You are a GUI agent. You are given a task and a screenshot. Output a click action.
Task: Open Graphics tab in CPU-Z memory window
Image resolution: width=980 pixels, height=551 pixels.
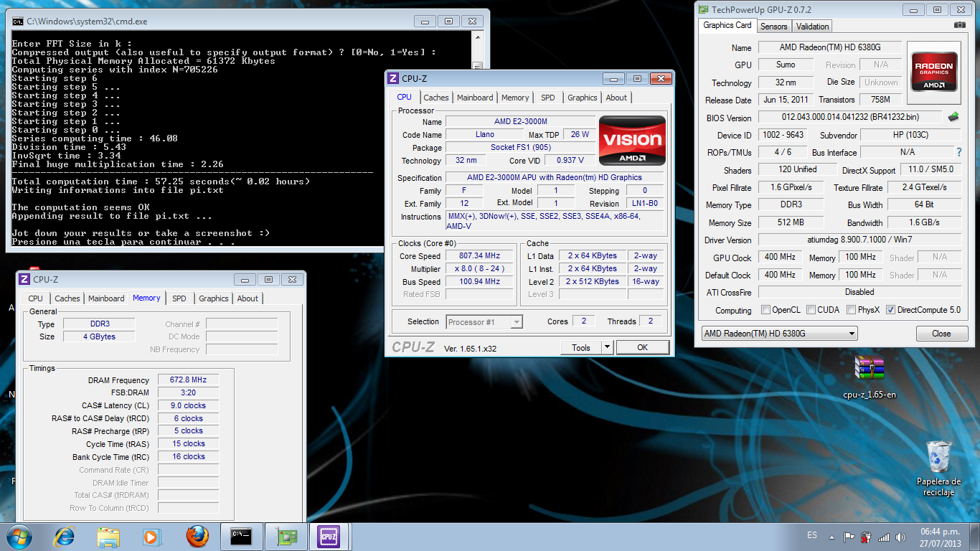point(214,298)
